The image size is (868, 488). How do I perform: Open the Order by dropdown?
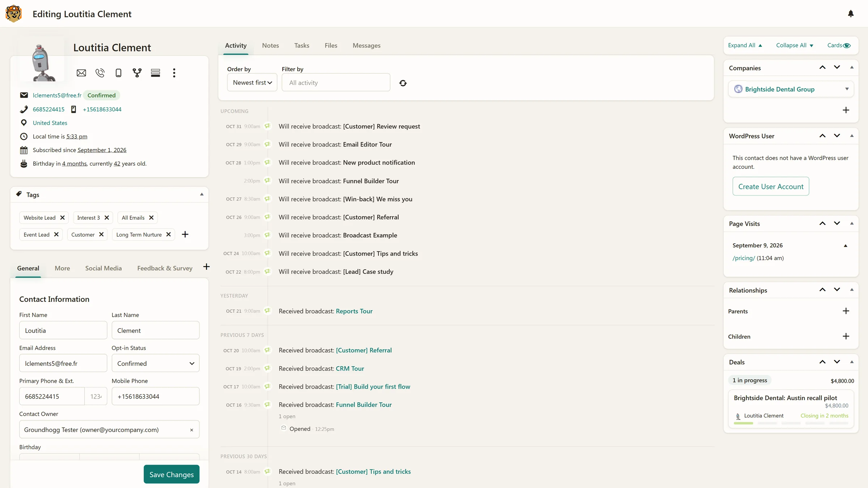pos(252,83)
